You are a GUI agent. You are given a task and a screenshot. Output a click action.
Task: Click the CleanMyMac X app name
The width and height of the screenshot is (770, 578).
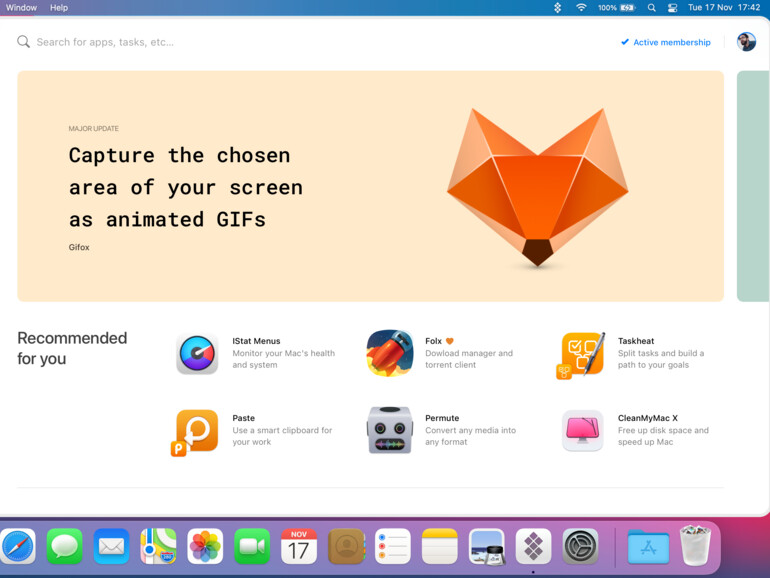point(648,418)
